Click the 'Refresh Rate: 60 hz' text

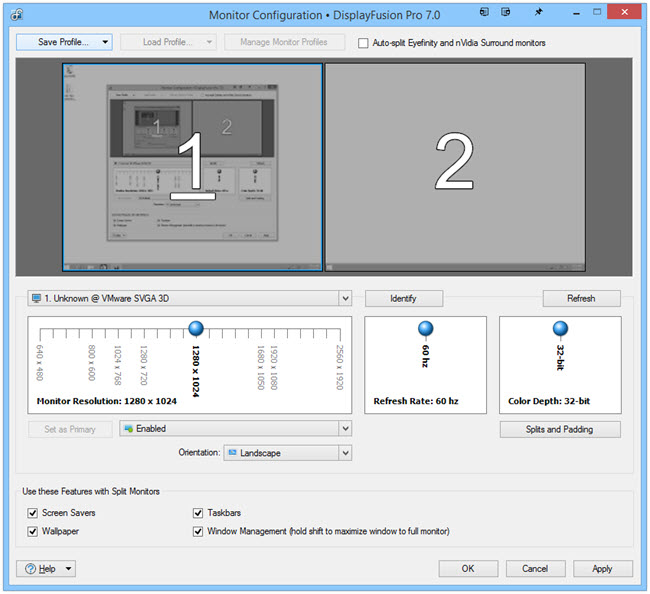tap(416, 401)
